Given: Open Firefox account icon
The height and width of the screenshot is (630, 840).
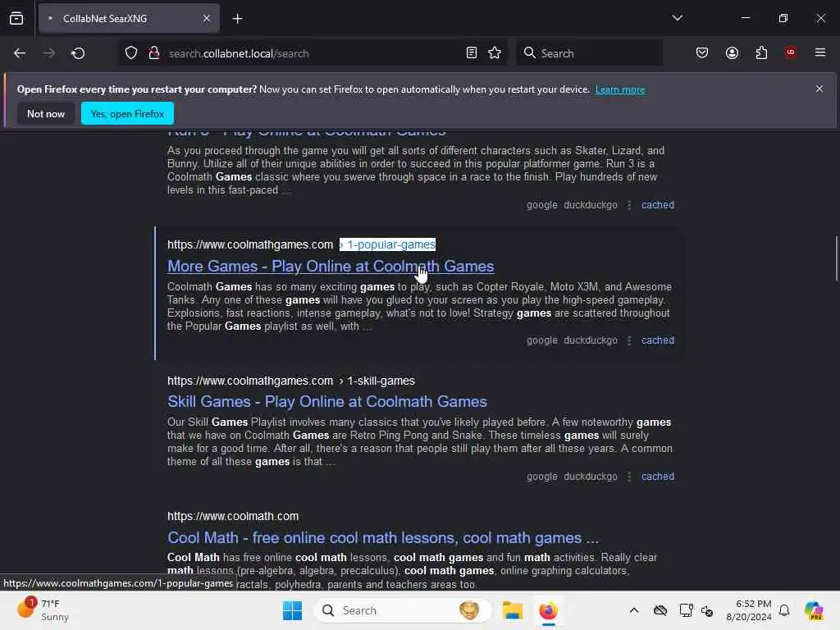Looking at the screenshot, I should [x=732, y=53].
